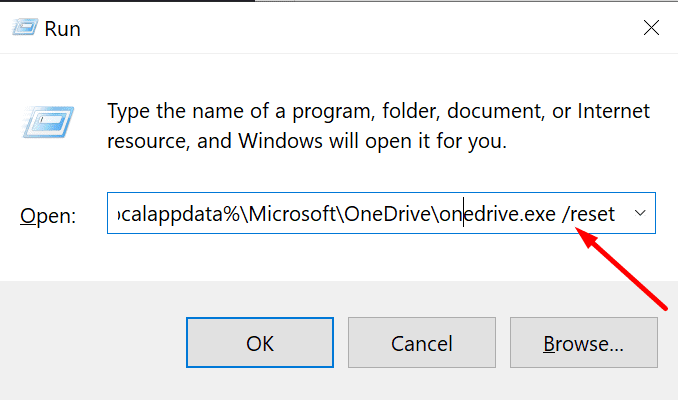Viewport: 678px width, 400px height.
Task: Click the "Open:" field label
Action: (x=50, y=215)
